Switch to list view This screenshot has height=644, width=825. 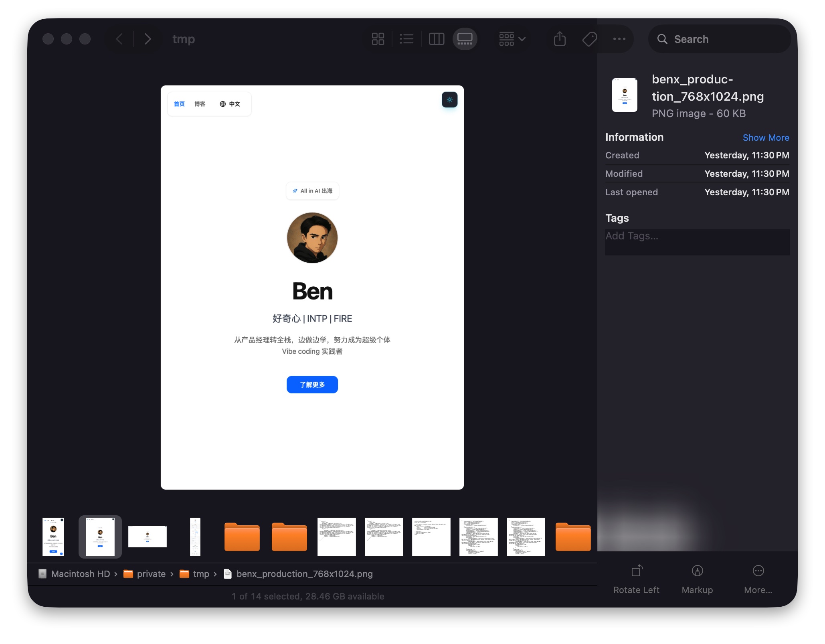(406, 39)
